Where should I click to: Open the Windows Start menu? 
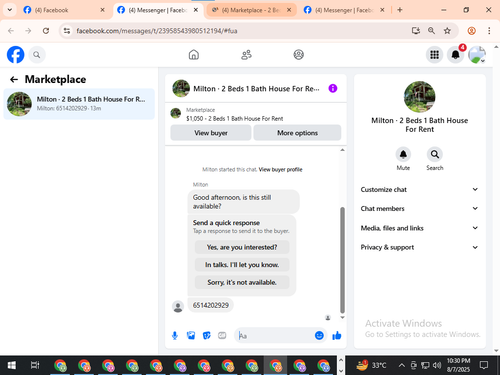tap(12, 365)
